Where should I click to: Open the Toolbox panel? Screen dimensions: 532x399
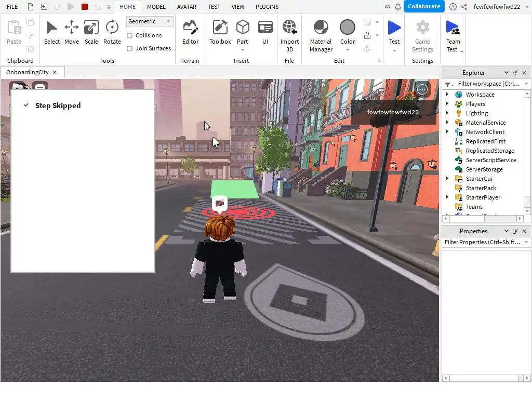tap(220, 33)
